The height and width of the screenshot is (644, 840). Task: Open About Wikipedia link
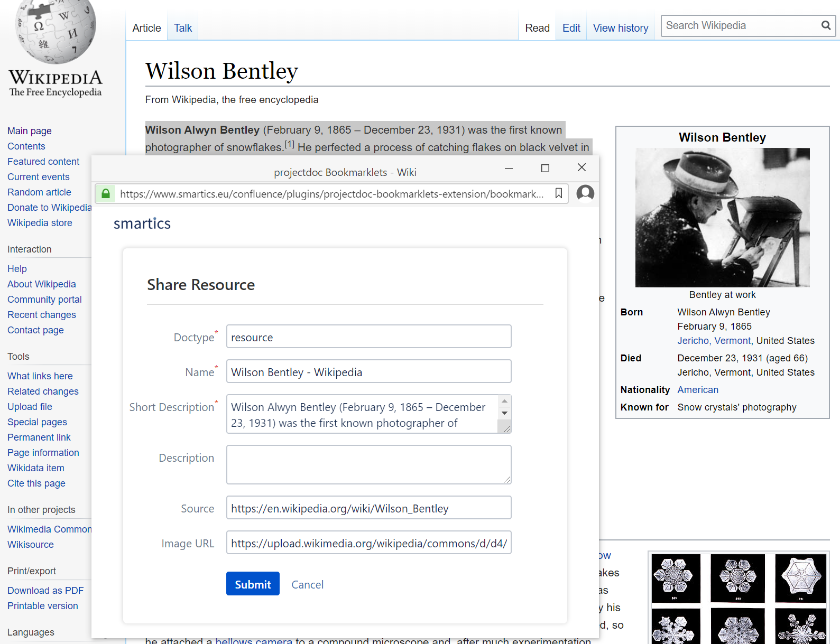(x=42, y=284)
